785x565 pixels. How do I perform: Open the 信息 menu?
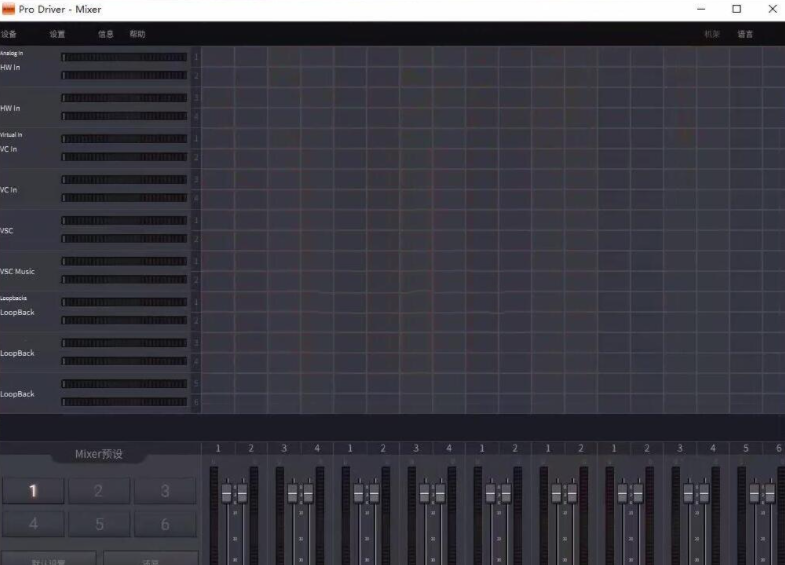[x=106, y=34]
